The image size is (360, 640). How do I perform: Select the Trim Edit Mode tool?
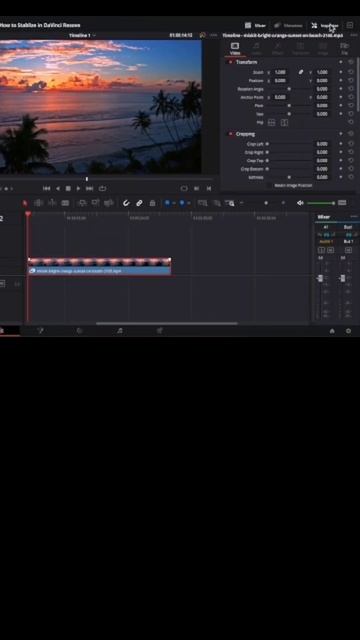[x=38, y=203]
